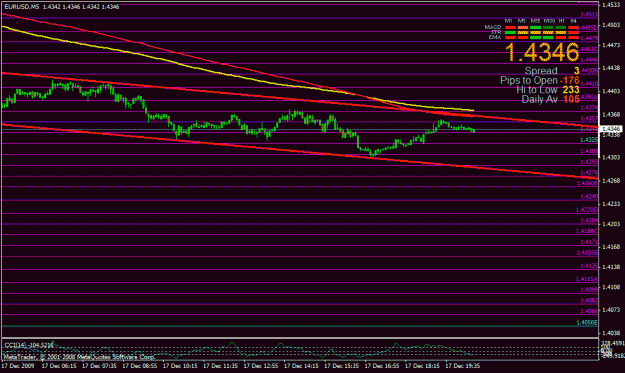This screenshot has width=625, height=373.
Task: Click the green 1.4325 level label
Action: (589, 139)
